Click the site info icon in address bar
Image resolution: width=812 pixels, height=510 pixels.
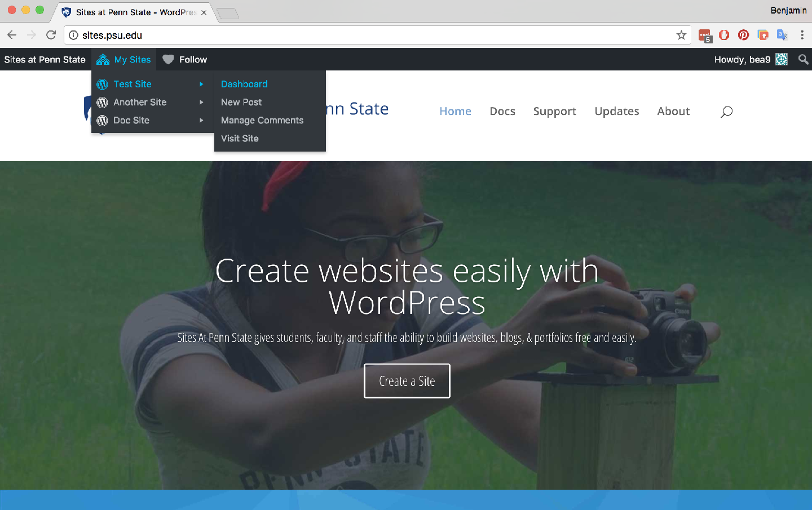click(x=73, y=35)
